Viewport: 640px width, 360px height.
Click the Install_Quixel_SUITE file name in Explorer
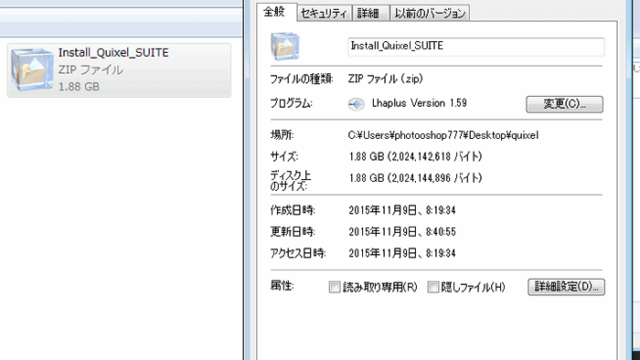(113, 53)
